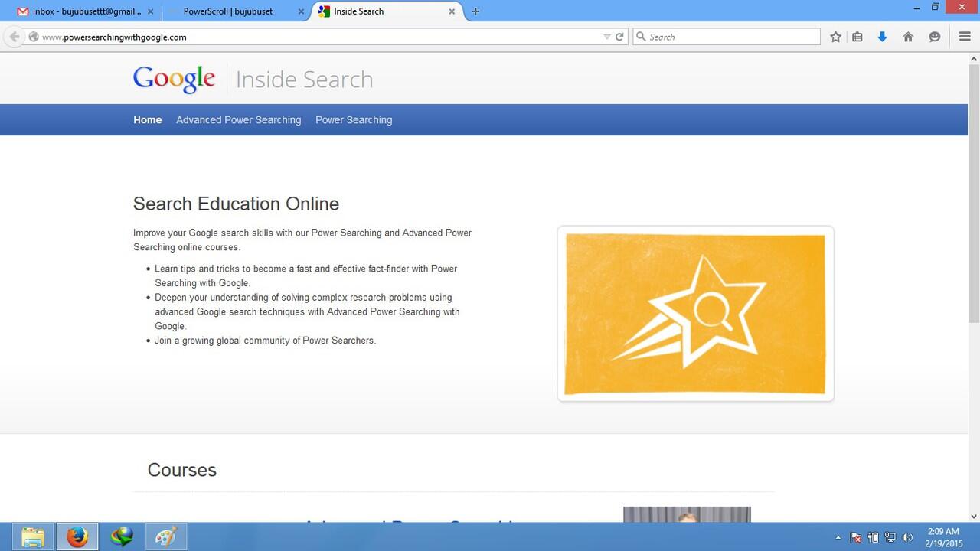Open the Power Searching navigation item
980x551 pixels.
click(x=354, y=120)
